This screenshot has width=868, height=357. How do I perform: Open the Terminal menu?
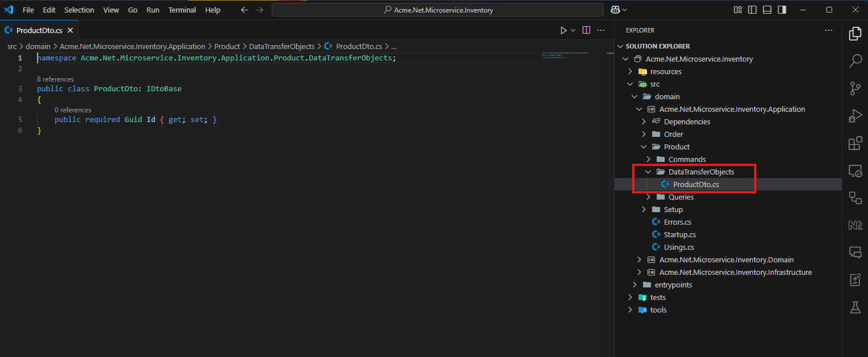point(182,10)
